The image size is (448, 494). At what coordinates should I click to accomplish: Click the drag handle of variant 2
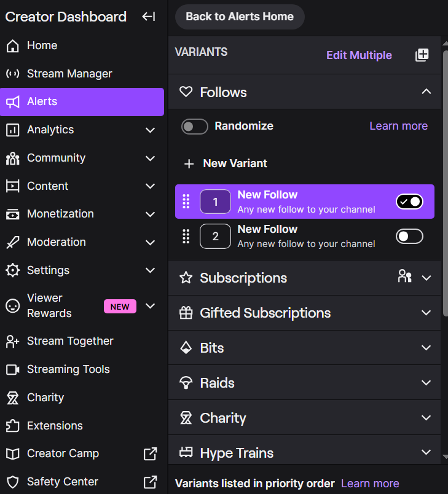point(186,237)
